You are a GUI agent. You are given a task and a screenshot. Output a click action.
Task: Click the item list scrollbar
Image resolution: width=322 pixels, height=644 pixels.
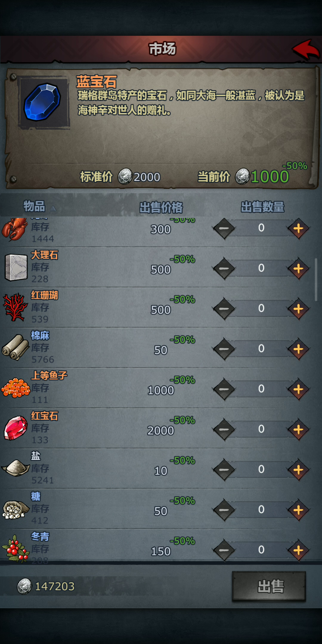coord(316,280)
